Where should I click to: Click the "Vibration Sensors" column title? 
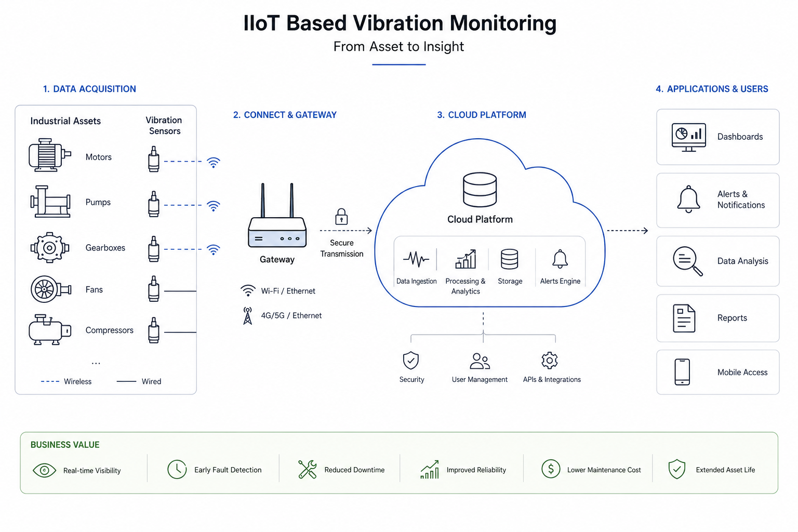tap(164, 126)
